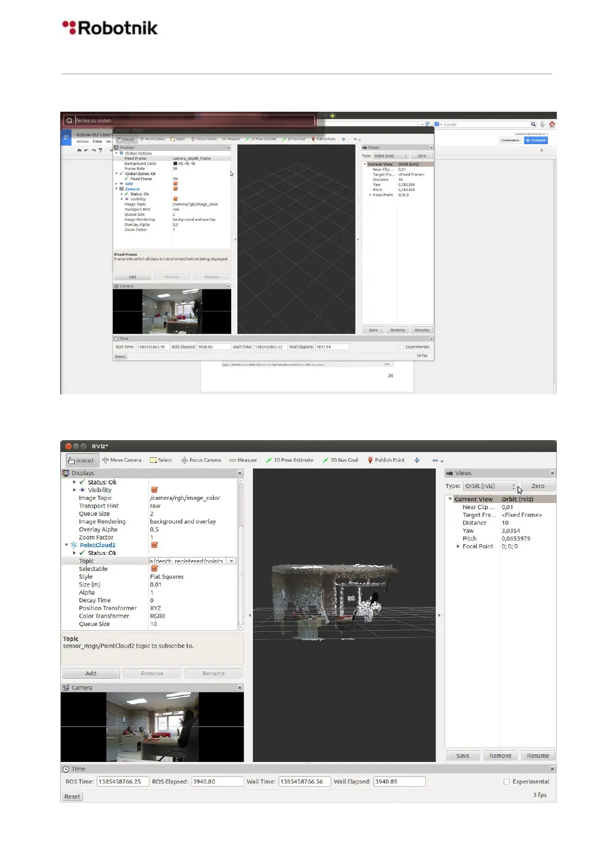Open Archivo menu in Google Docs window
The height and width of the screenshot is (868, 614).
[x=83, y=142]
